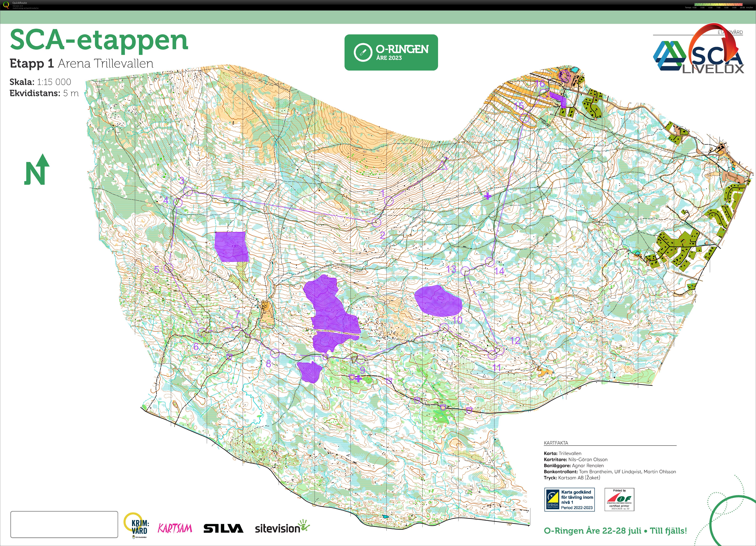
Task: Click the SCA-etappen title
Action: point(99,41)
